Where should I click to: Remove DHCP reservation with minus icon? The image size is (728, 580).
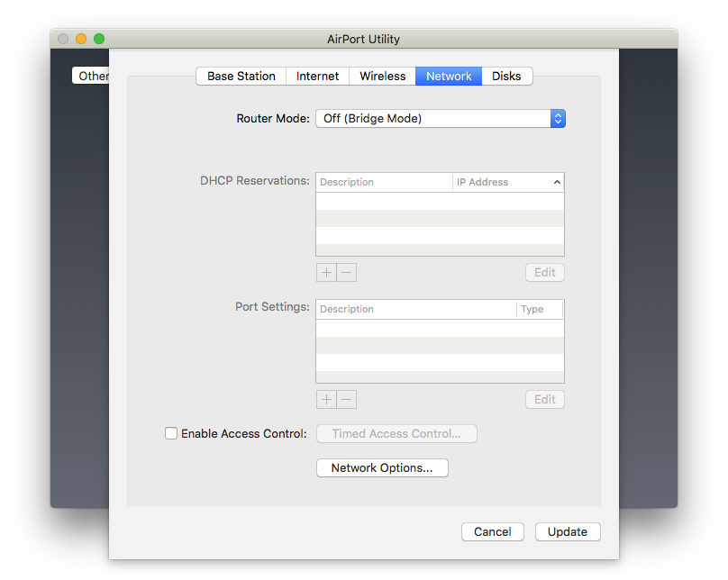coord(347,272)
